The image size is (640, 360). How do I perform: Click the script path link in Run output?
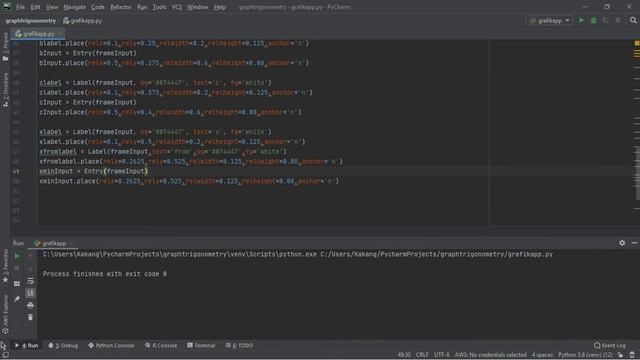tap(436, 254)
